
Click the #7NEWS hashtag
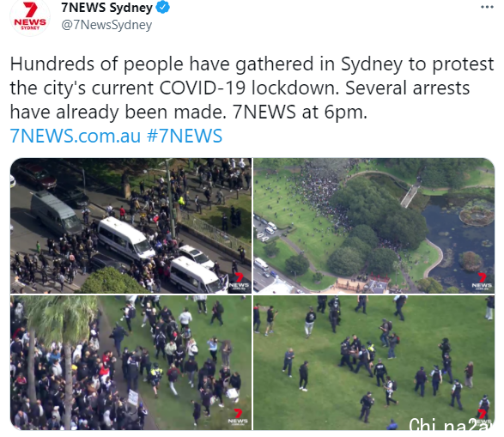coord(185,136)
